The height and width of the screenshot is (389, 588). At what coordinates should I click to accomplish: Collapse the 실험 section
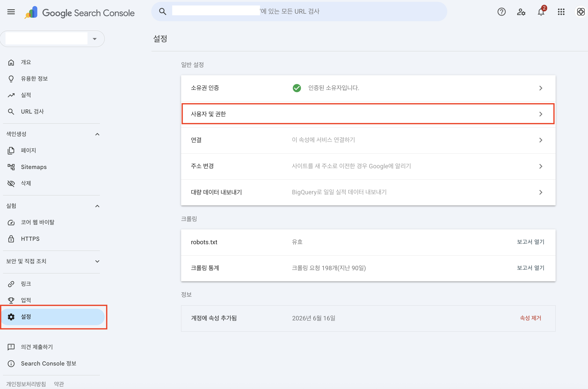click(x=97, y=206)
